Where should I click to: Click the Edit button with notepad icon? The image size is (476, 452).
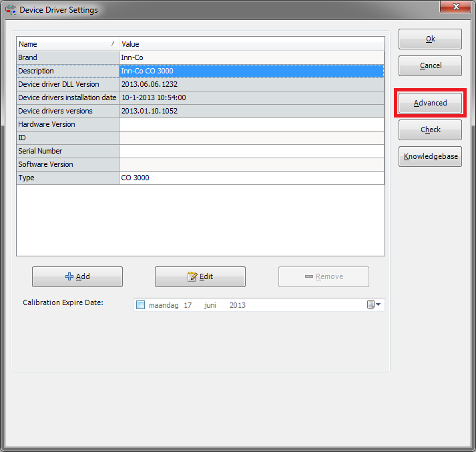[x=200, y=276]
